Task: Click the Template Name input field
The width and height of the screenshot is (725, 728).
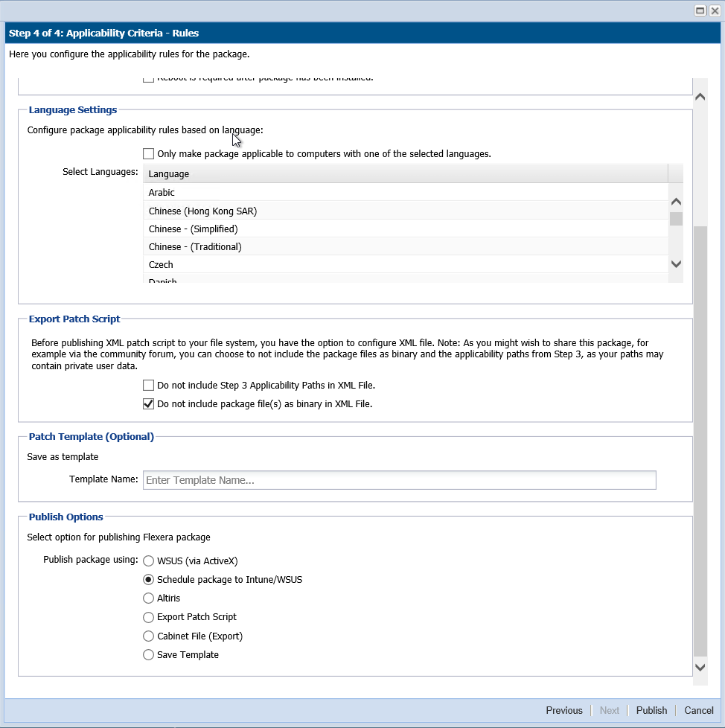Action: point(399,480)
